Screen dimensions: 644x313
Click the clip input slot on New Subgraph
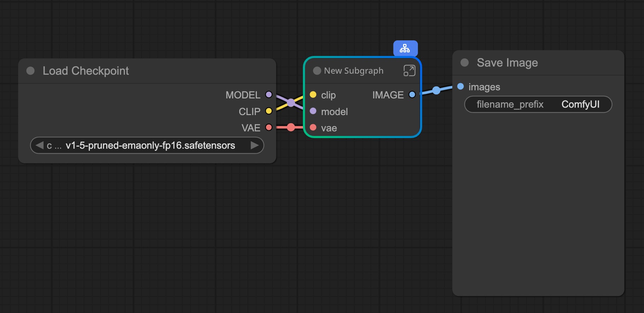[x=313, y=95]
